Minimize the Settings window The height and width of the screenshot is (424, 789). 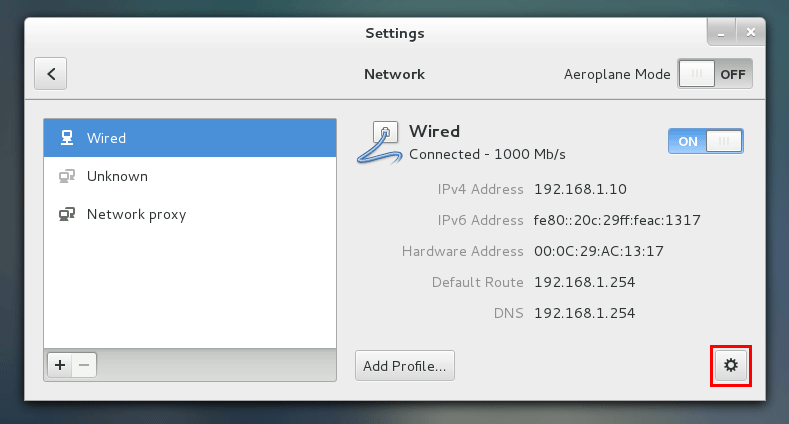coord(721,33)
